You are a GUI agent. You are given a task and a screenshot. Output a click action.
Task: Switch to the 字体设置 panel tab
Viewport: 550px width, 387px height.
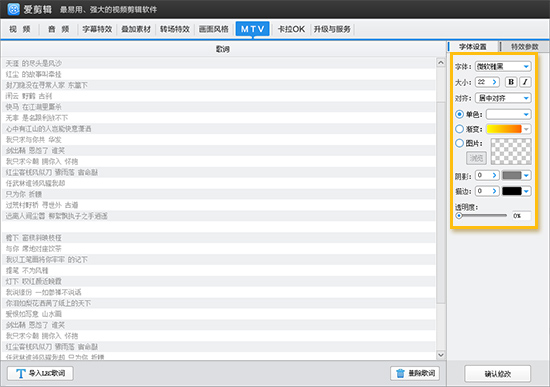pos(473,47)
